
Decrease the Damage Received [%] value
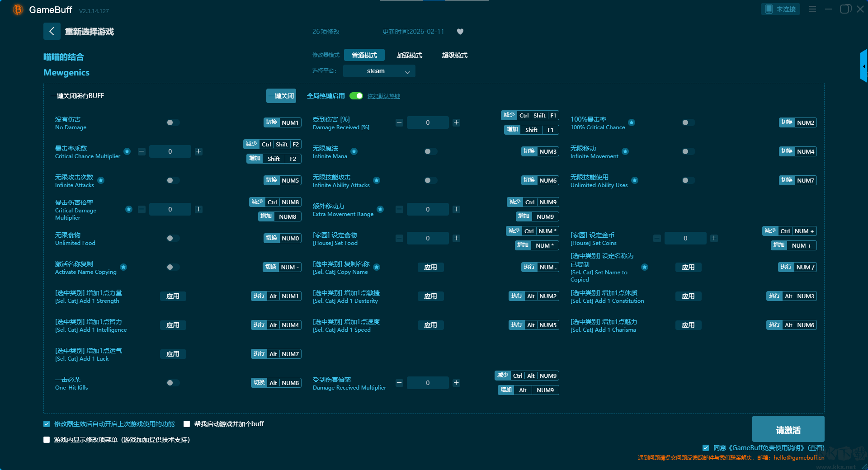coord(399,122)
